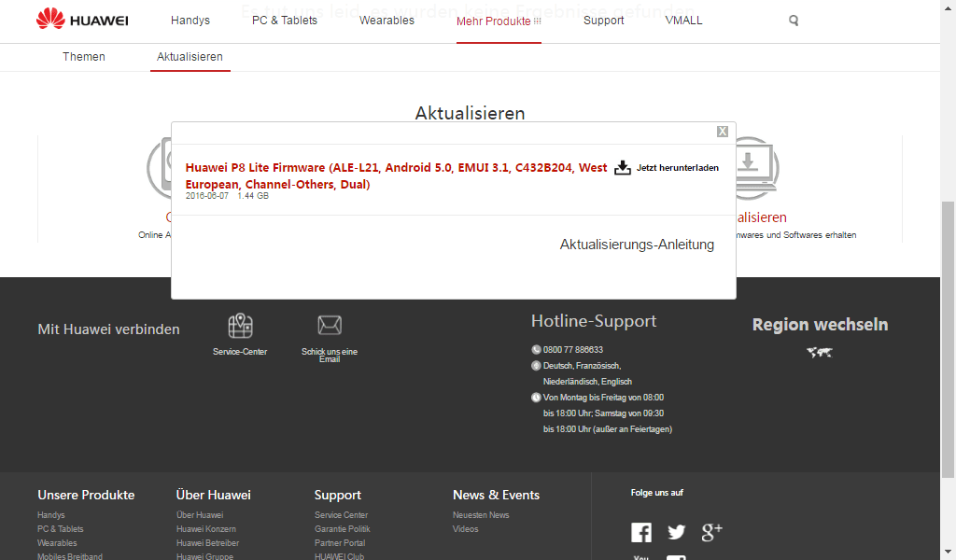Click the Huawei logo
This screenshot has width=956, height=560.
coord(82,20)
